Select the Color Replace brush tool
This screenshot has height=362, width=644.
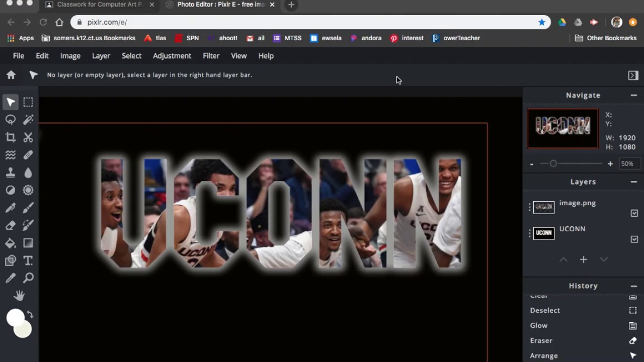point(28,225)
